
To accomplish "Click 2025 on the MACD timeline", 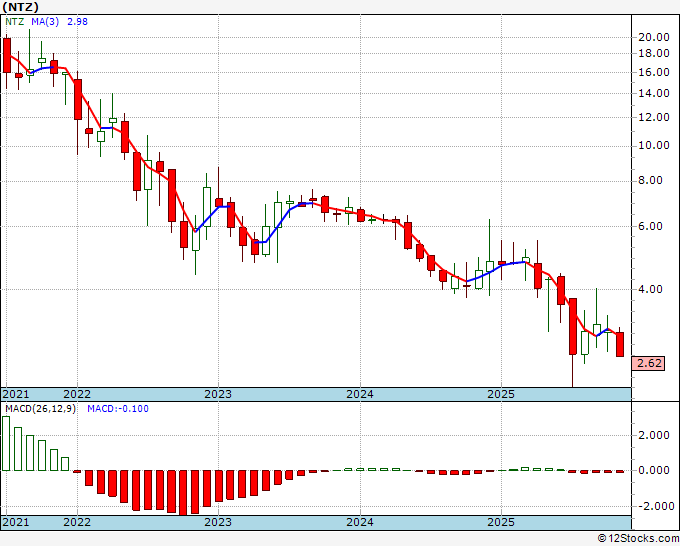I will tap(501, 522).
